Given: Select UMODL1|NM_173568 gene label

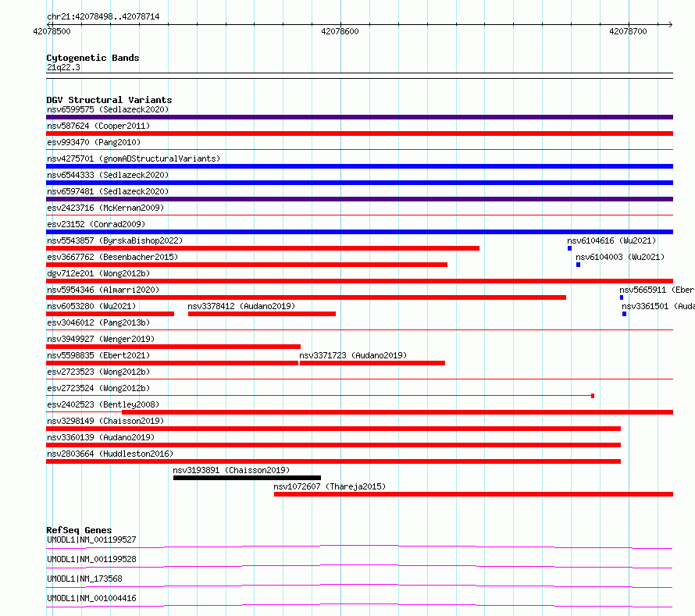Looking at the screenshot, I should click(84, 579).
